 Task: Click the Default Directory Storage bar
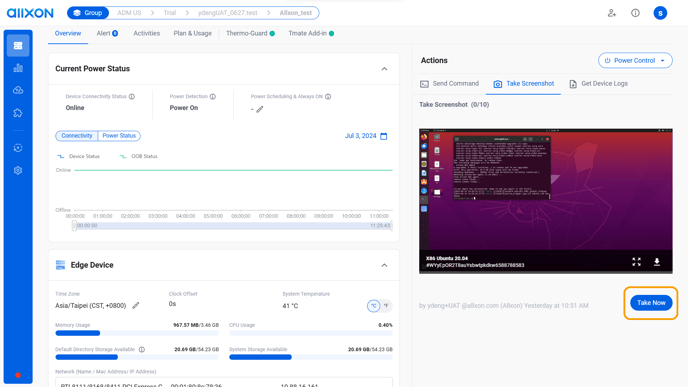point(137,357)
